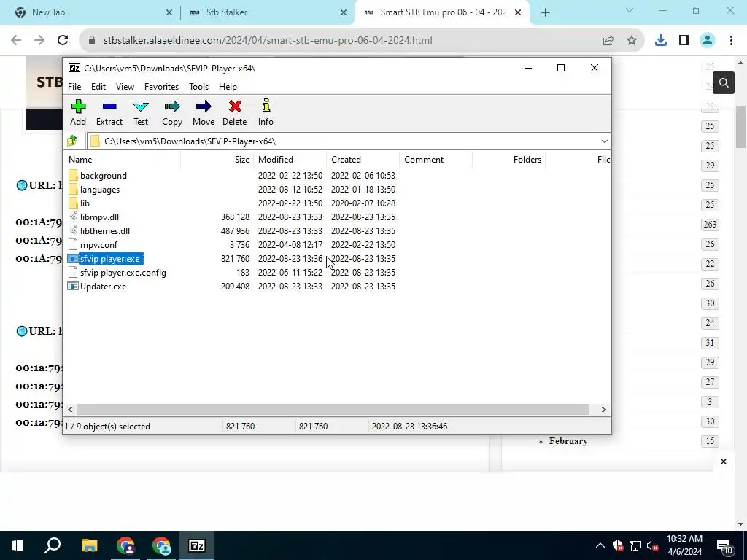Open notification center icon
The width and height of the screenshot is (747, 560).
[726, 546]
